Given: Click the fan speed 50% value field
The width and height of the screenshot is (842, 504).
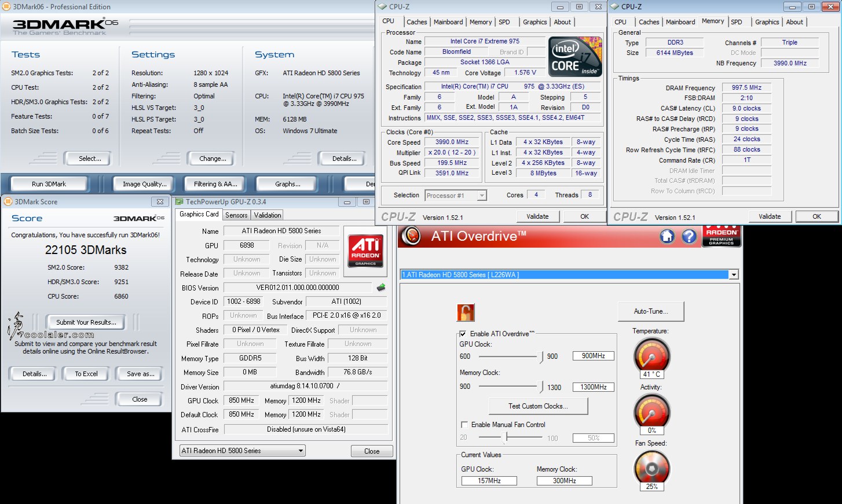Looking at the screenshot, I should pos(594,438).
